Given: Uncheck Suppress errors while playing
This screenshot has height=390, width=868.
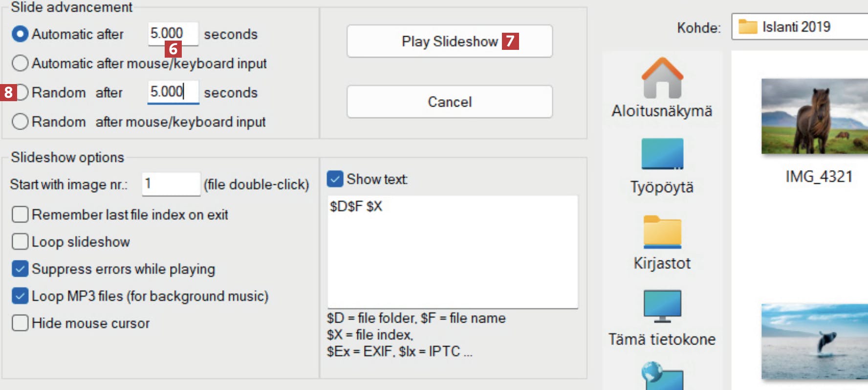Looking at the screenshot, I should 20,269.
